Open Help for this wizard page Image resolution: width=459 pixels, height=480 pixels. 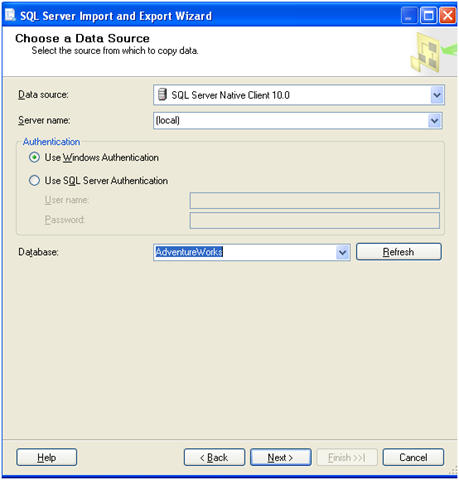[47, 457]
